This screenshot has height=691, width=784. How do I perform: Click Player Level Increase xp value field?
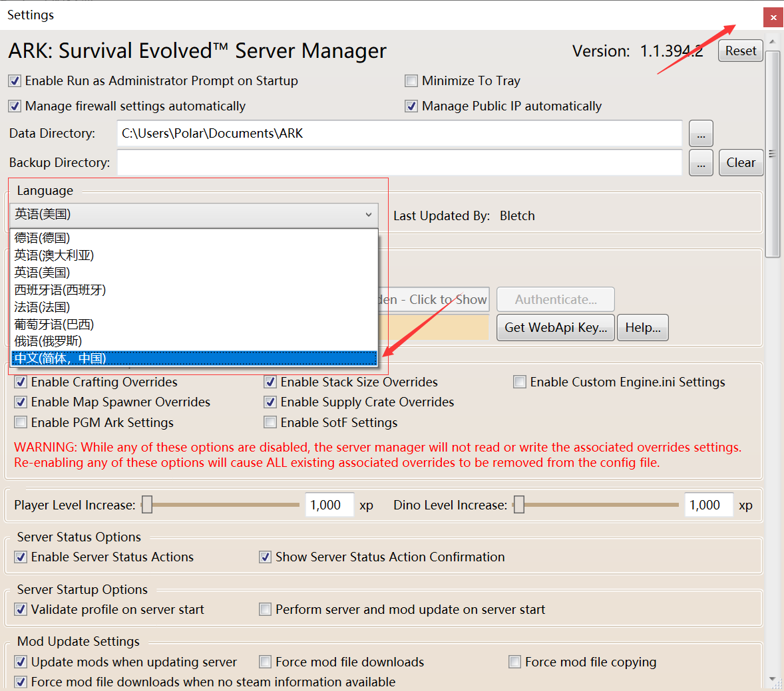330,505
